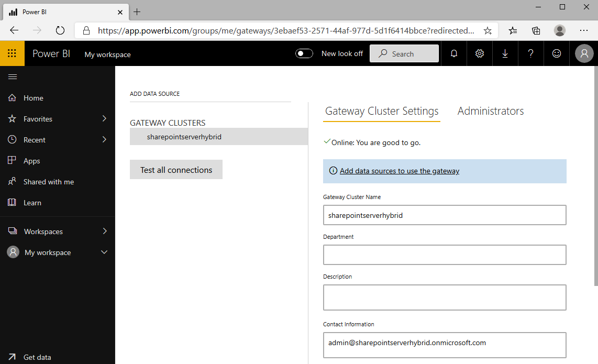The width and height of the screenshot is (598, 364).
Task: Click the site lock icon
Action: pos(86,30)
